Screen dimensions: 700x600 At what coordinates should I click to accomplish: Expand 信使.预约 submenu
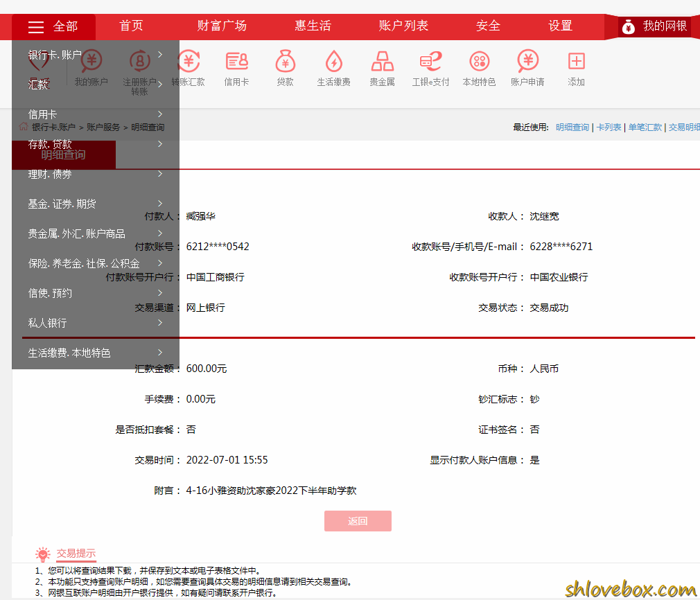coord(96,293)
